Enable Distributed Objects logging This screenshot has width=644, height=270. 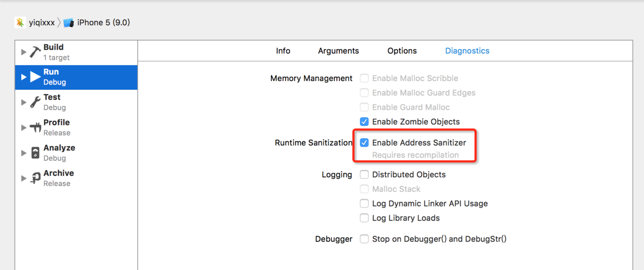coord(365,174)
